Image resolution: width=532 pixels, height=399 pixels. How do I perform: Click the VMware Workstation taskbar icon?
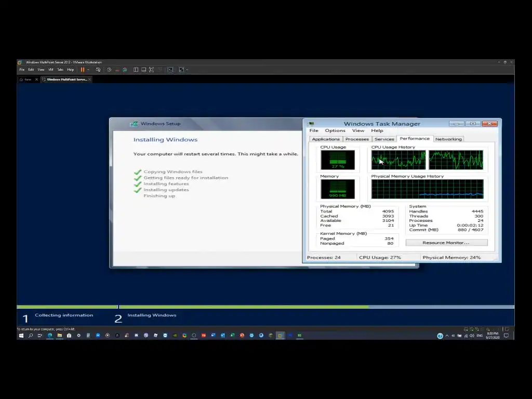[280, 336]
